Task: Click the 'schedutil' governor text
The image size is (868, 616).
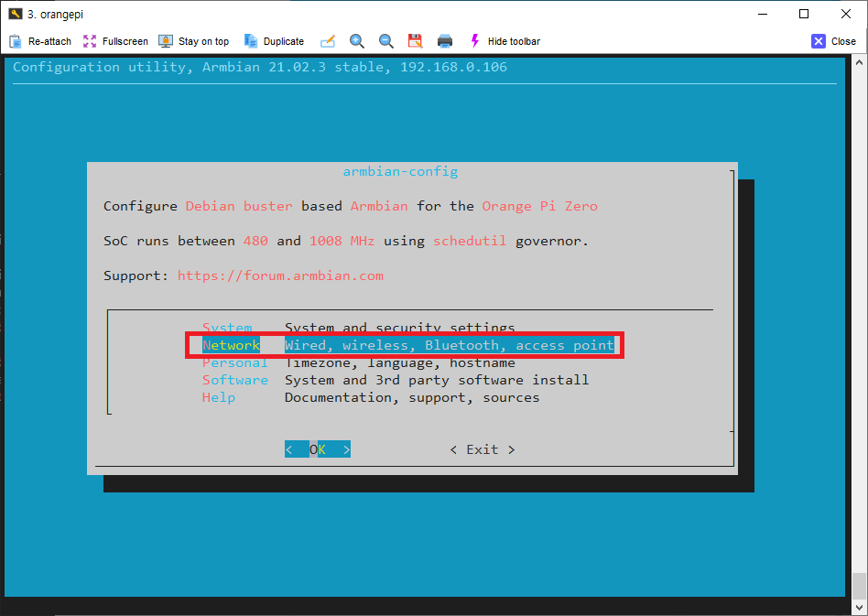Action: 470,242
